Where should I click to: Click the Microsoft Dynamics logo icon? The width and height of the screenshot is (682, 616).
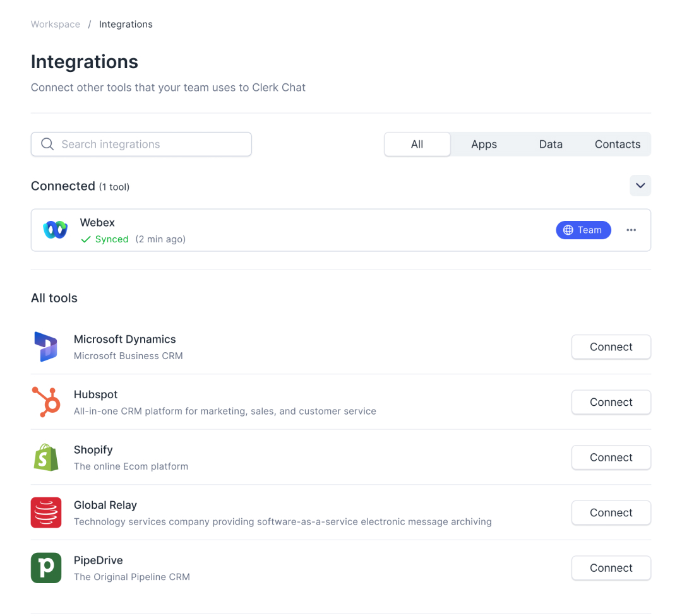point(46,347)
